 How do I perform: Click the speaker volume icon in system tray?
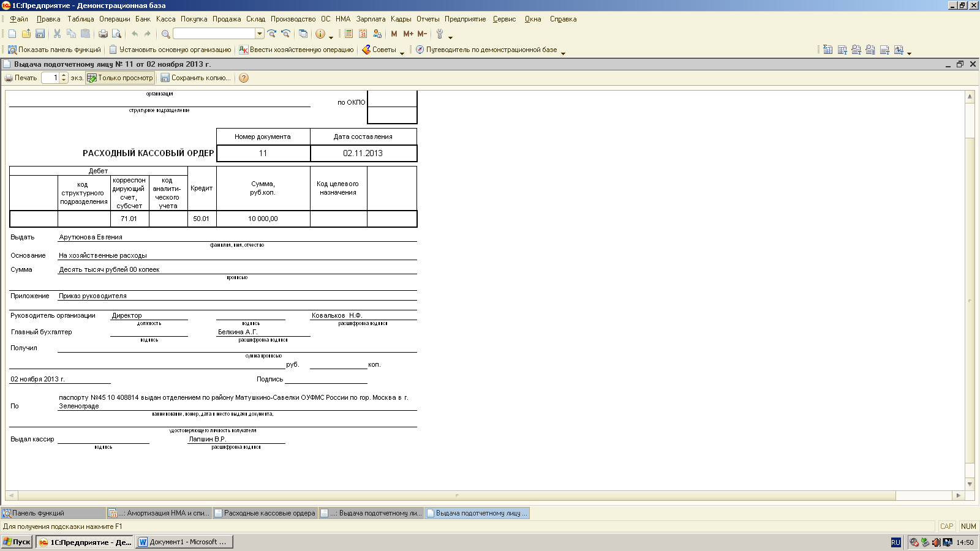click(x=936, y=542)
